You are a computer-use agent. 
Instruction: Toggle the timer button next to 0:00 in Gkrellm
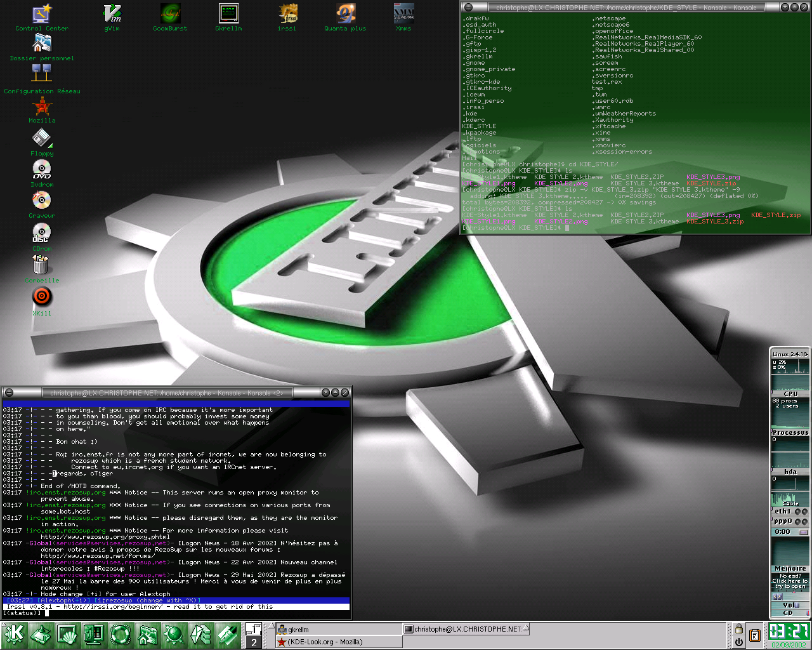[804, 532]
